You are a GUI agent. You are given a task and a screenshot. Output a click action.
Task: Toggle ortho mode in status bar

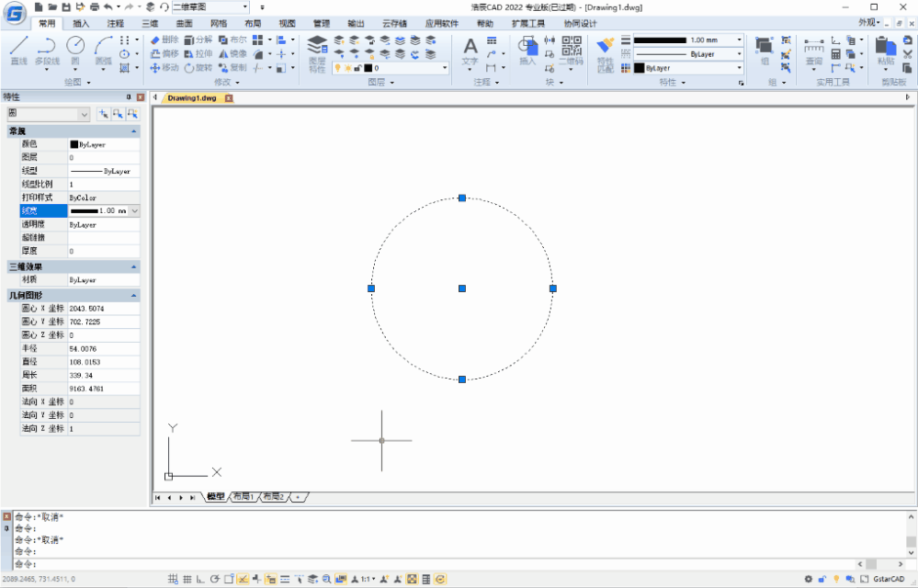click(201, 579)
